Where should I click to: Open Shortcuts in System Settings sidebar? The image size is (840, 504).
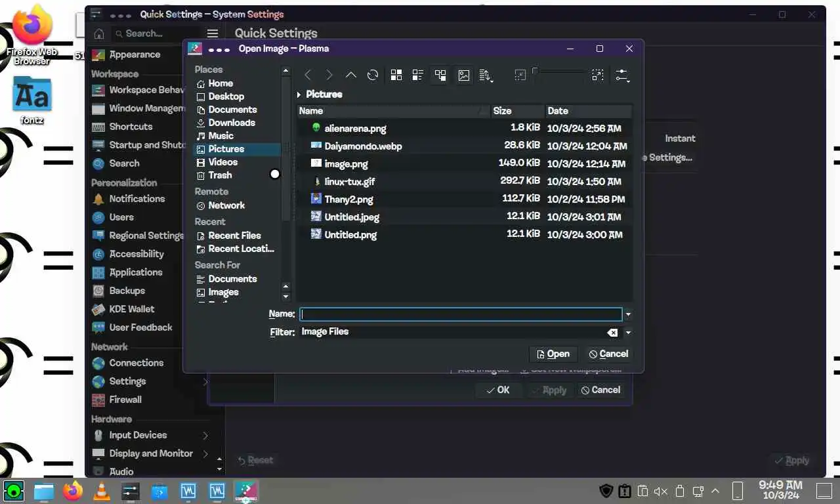point(131,127)
